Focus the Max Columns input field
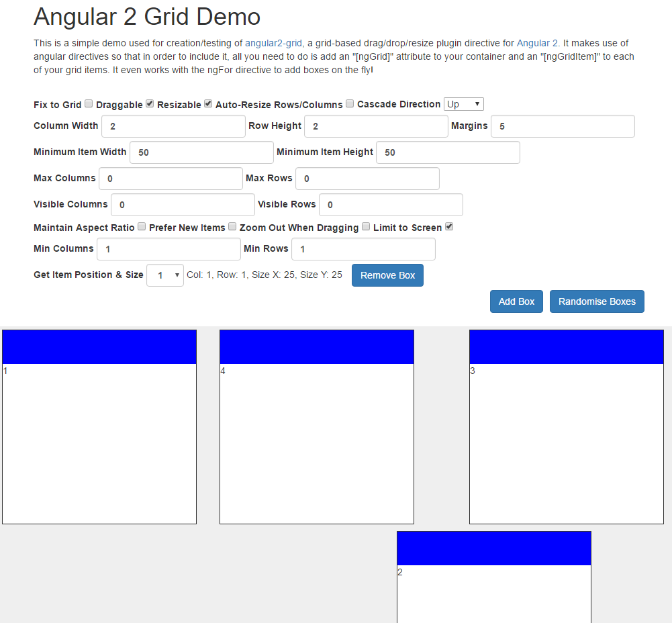Viewport: 672px width, 623px height. [171, 179]
